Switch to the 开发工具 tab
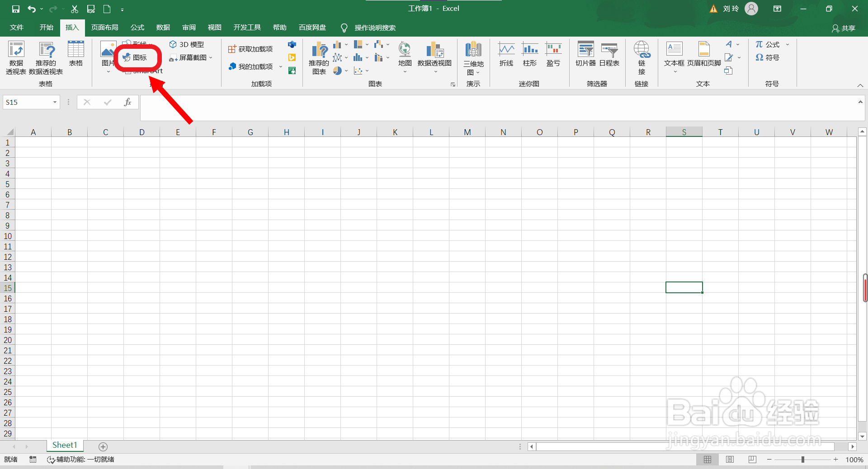This screenshot has height=469, width=868. 247,28
